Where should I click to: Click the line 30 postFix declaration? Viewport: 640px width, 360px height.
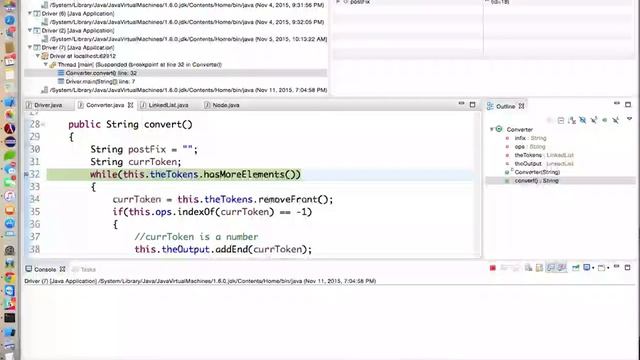[144, 149]
